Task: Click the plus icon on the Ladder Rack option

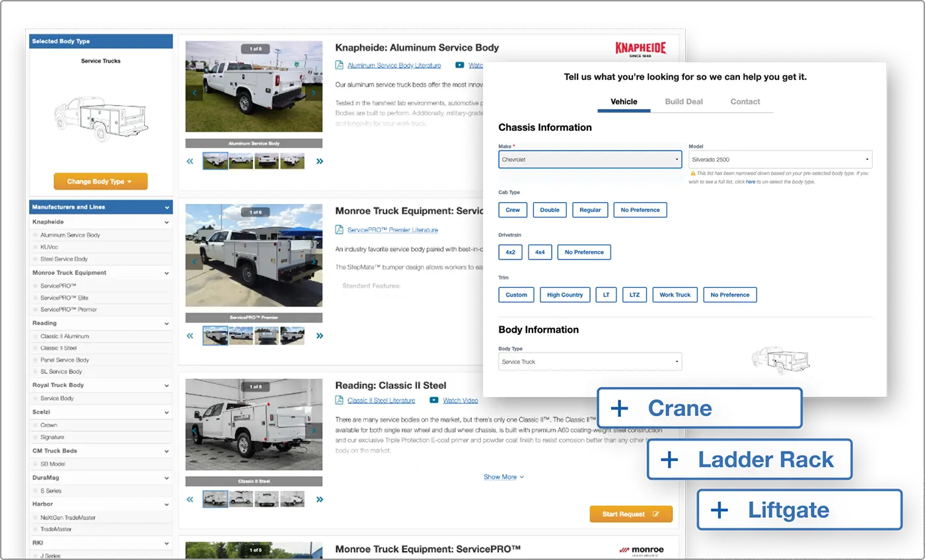Action: [669, 460]
